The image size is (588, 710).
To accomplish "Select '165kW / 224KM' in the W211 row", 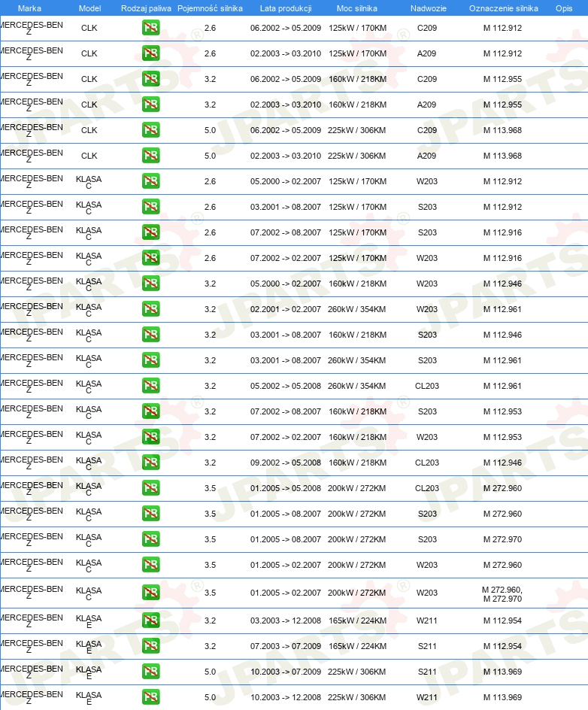I will click(358, 620).
